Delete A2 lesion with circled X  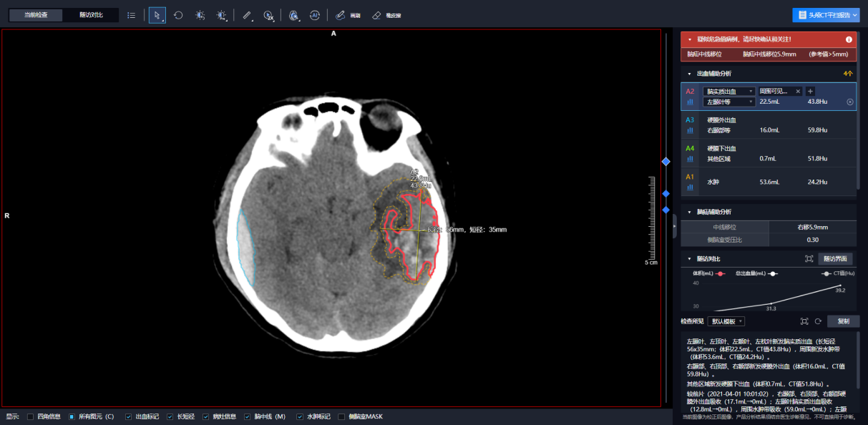coord(850,102)
